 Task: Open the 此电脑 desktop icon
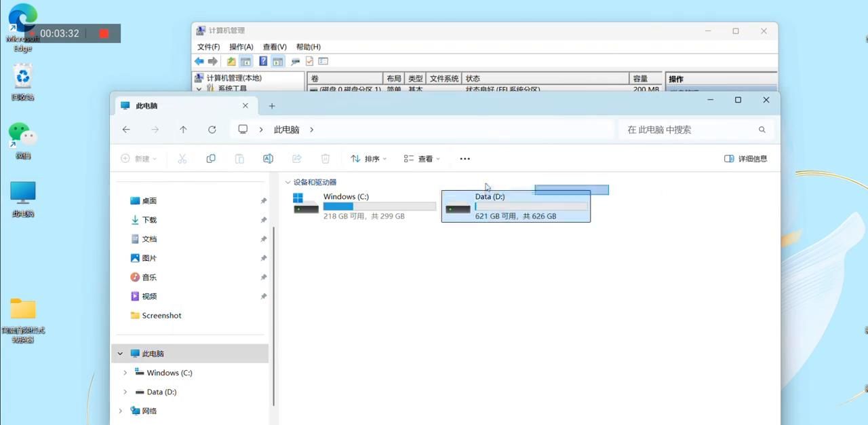[23, 199]
